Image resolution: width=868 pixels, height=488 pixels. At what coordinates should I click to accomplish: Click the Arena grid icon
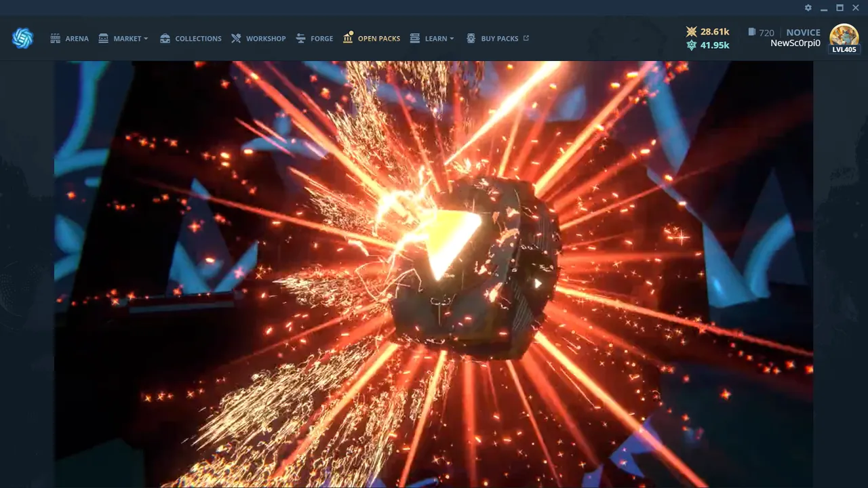pos(55,38)
